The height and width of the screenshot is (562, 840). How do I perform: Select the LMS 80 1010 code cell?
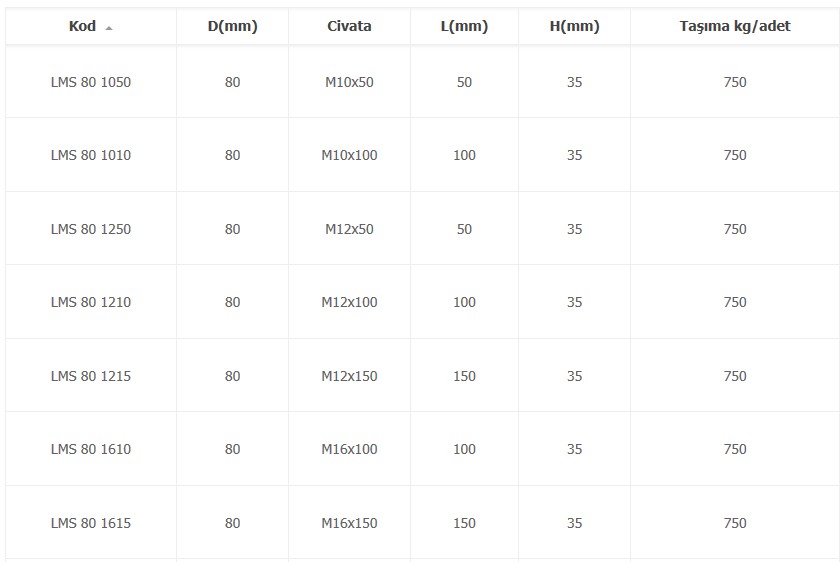point(91,155)
